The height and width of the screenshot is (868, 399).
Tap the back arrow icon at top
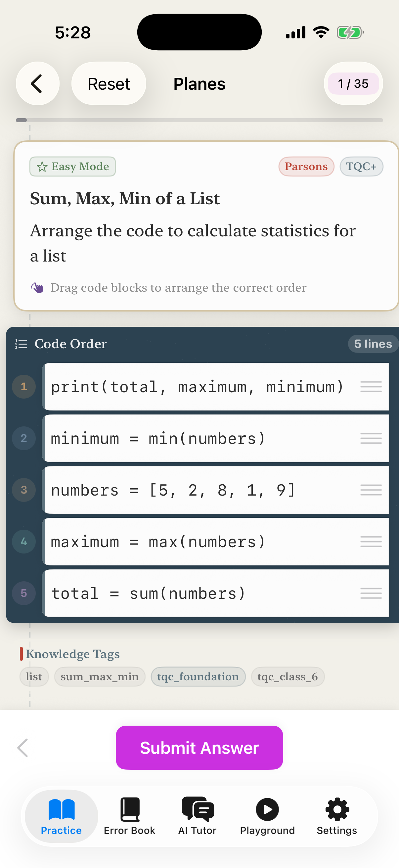37,83
